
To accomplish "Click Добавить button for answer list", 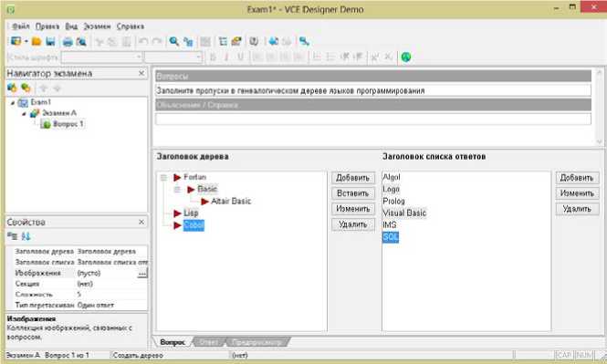I will click(577, 178).
